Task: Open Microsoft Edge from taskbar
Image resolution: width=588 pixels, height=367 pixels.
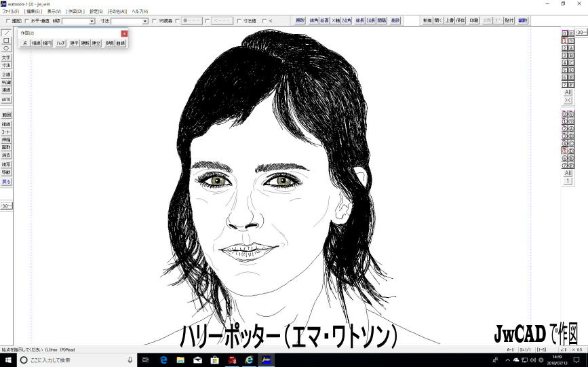Action: click(x=163, y=360)
